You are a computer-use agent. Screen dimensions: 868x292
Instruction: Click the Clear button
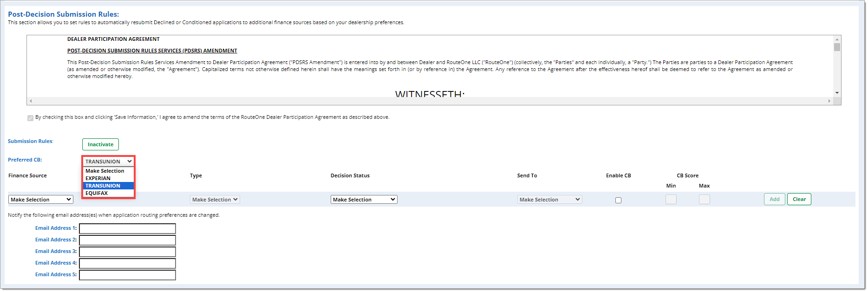click(x=799, y=199)
